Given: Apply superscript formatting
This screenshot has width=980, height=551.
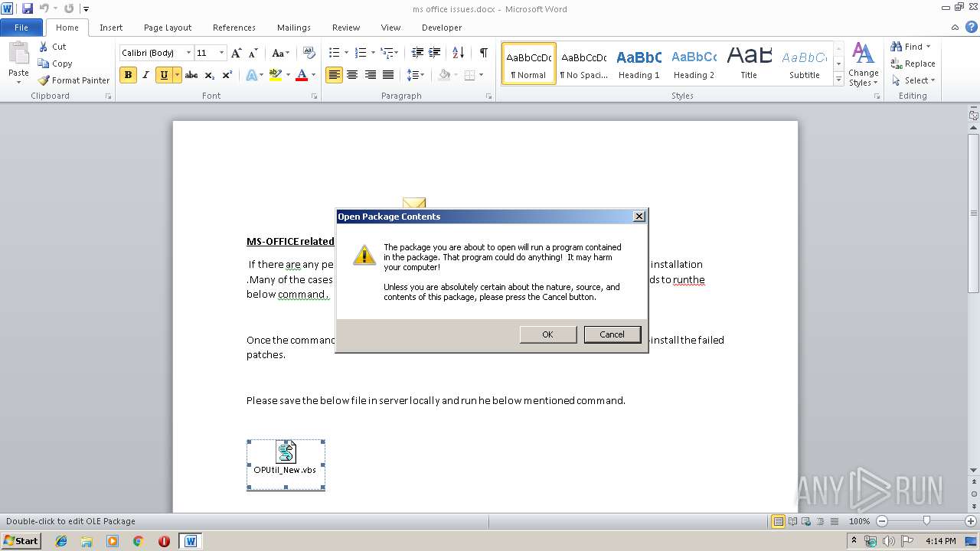Looking at the screenshot, I should [227, 75].
